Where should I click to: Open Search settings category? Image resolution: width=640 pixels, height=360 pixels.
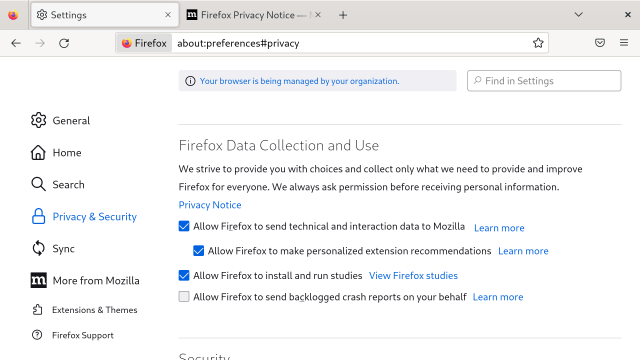[58, 184]
